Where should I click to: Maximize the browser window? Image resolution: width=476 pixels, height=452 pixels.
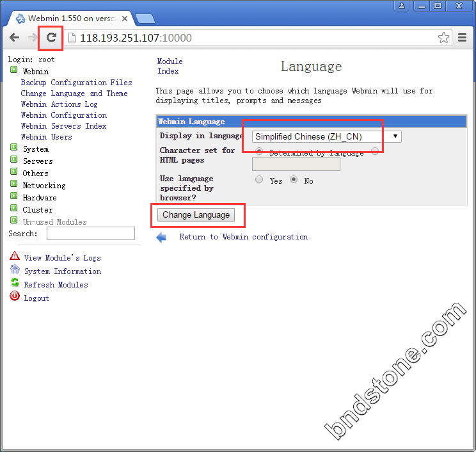438,6
